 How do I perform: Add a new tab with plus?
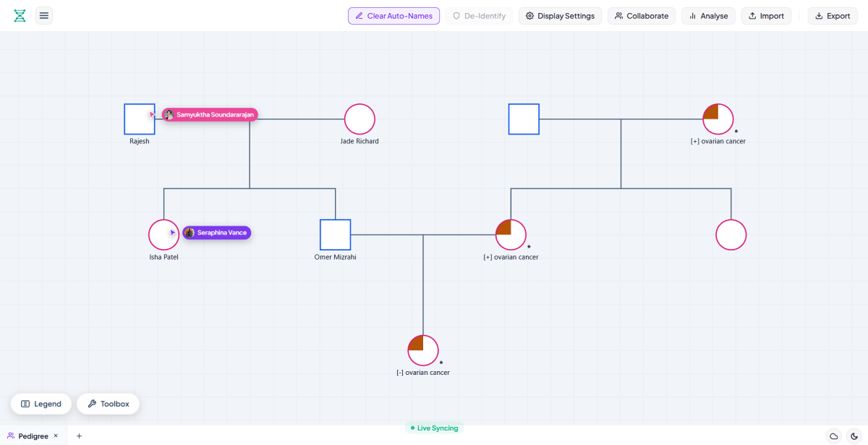tap(79, 436)
